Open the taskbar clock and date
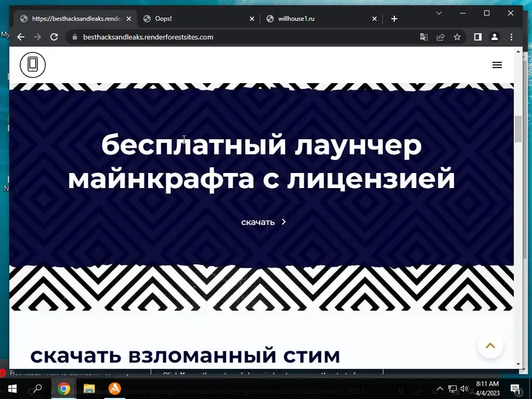The height and width of the screenshot is (399, 532). (487, 389)
